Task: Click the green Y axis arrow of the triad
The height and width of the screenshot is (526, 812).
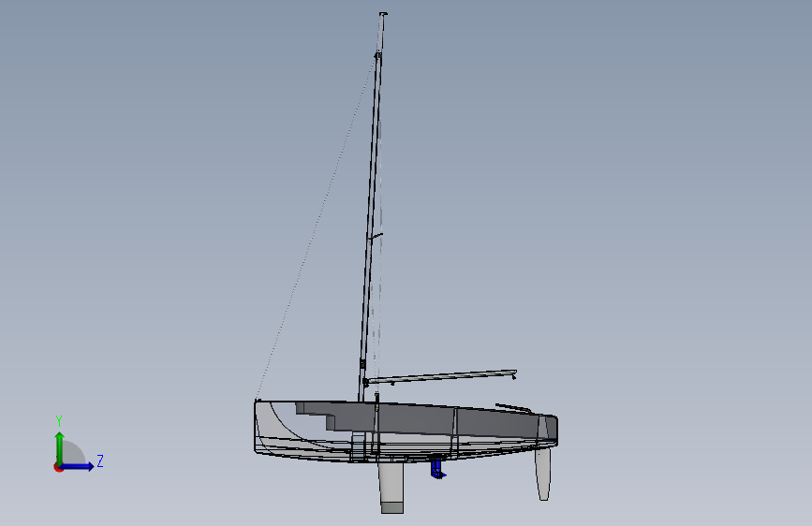Action: [60, 447]
